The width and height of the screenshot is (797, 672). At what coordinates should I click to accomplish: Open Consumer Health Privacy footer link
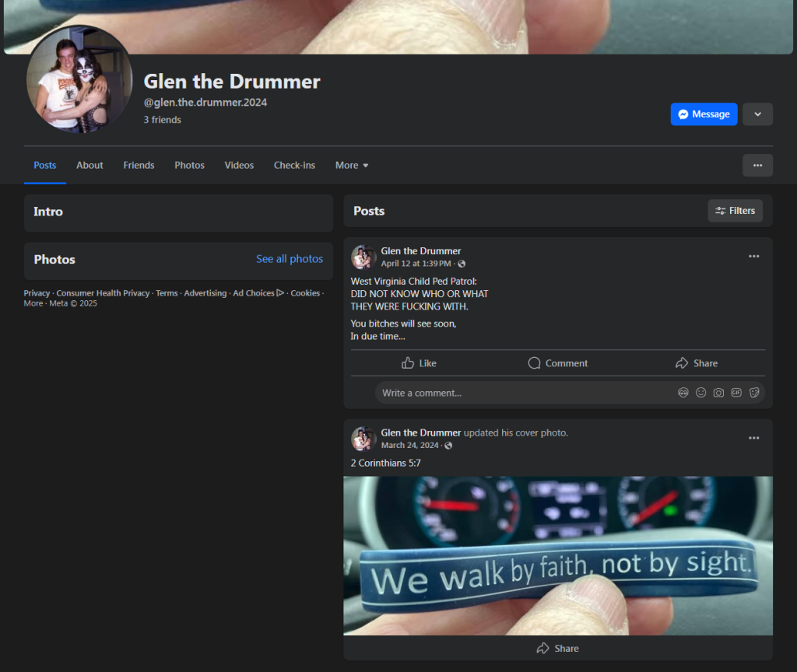coord(103,293)
